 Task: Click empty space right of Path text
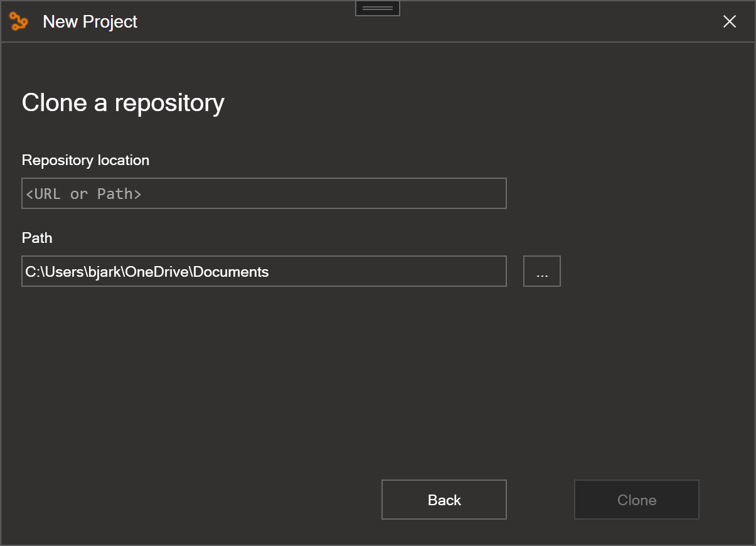click(389, 271)
